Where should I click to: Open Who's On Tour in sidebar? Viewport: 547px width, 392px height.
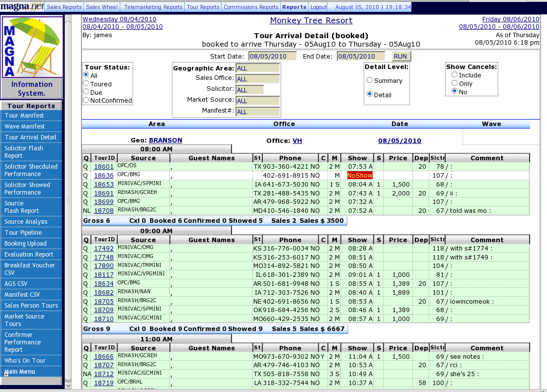coord(31,361)
